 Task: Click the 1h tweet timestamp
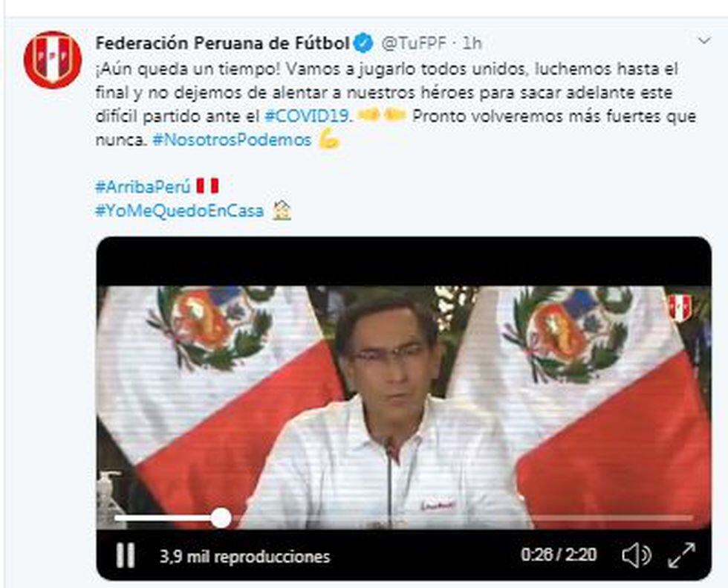point(472,43)
